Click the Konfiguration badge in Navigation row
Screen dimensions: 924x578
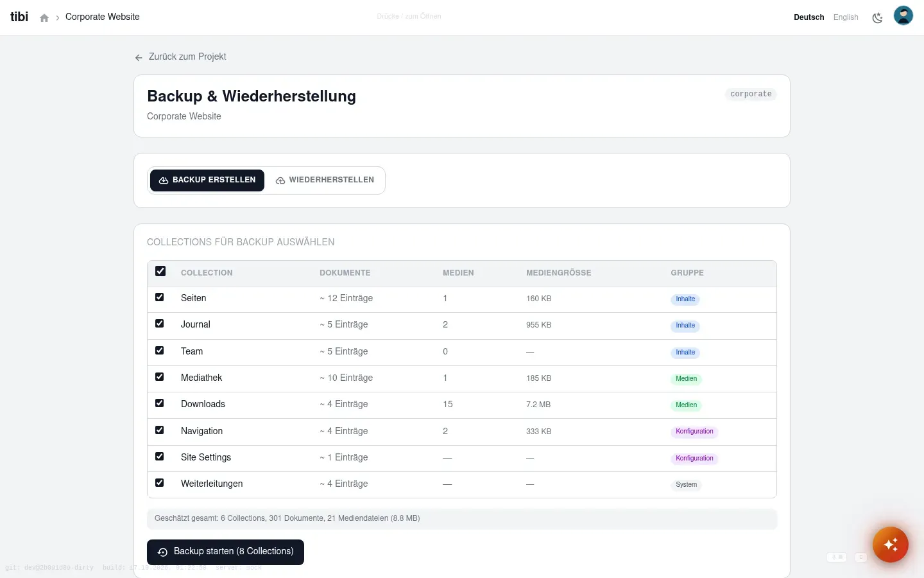point(694,432)
